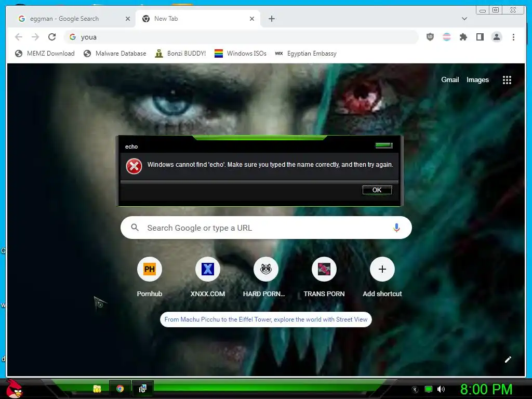Expand the hidden tray icons arrow
Viewport: 532px width, 399px height.
click(x=415, y=390)
